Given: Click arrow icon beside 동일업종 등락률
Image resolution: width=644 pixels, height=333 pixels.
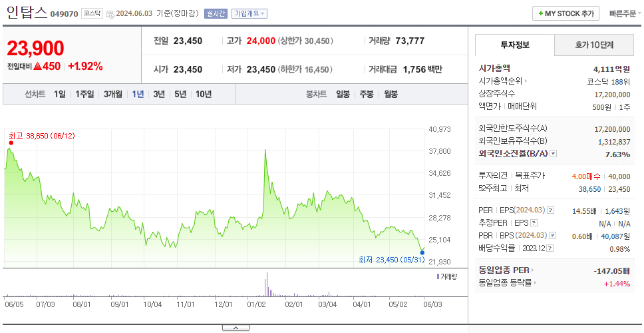Looking at the screenshot, I should [x=535, y=283].
